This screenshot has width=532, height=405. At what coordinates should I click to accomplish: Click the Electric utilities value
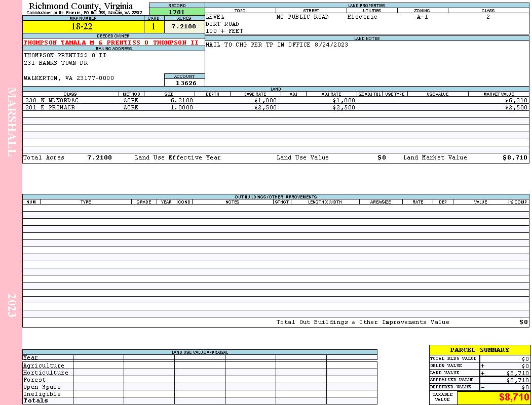pos(362,17)
